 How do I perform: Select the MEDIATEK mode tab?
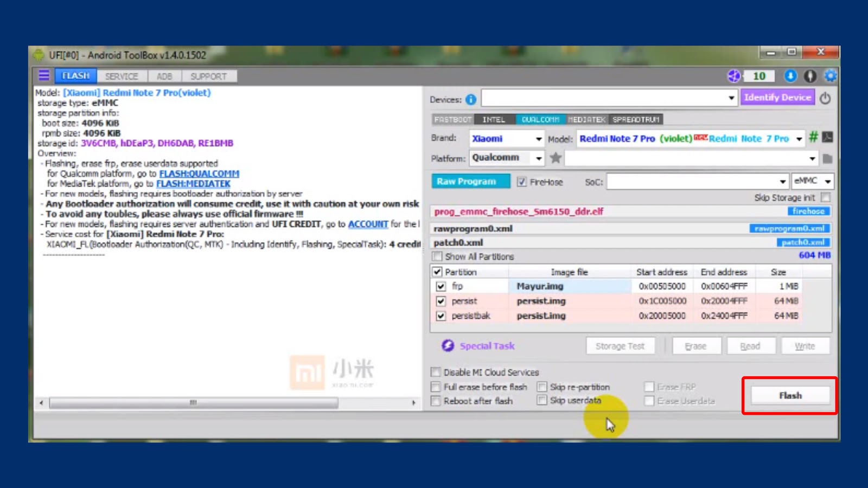pyautogui.click(x=587, y=119)
